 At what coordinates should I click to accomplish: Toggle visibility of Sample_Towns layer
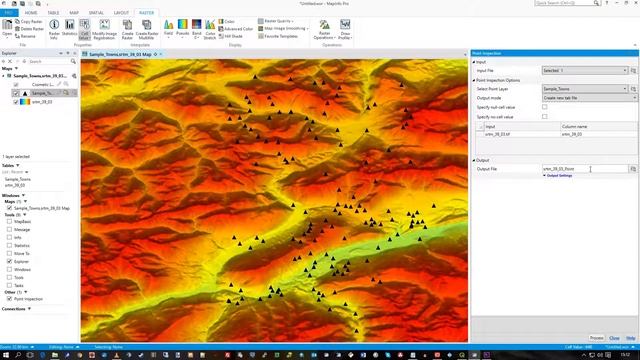coord(16,93)
